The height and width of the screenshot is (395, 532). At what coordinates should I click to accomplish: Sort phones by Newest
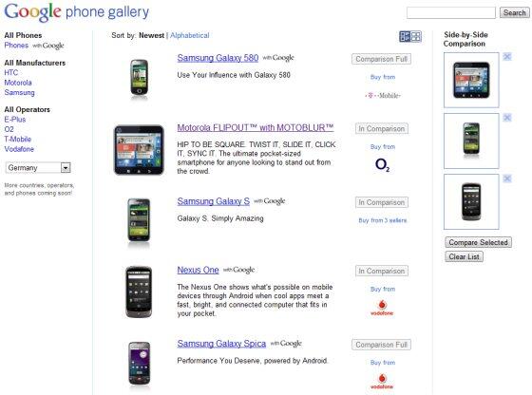point(151,35)
